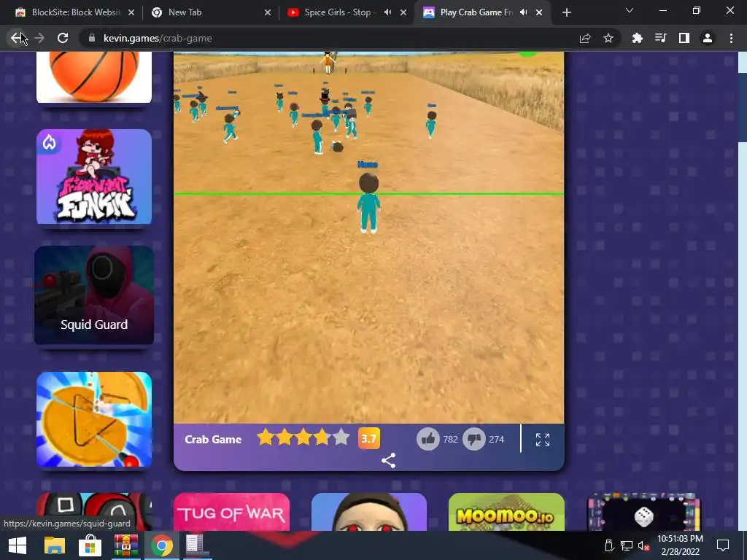This screenshot has width=747, height=560.
Task: Switch to the Spice Girls - Stop tab
Action: 345,12
